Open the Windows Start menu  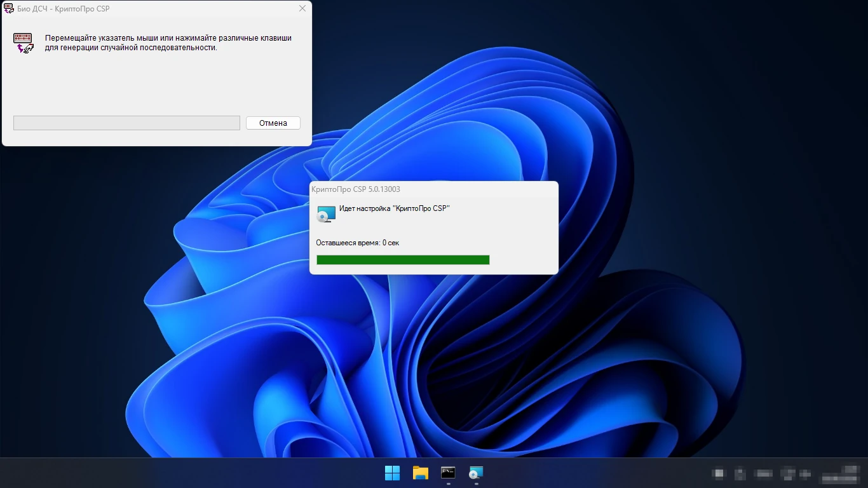393,473
